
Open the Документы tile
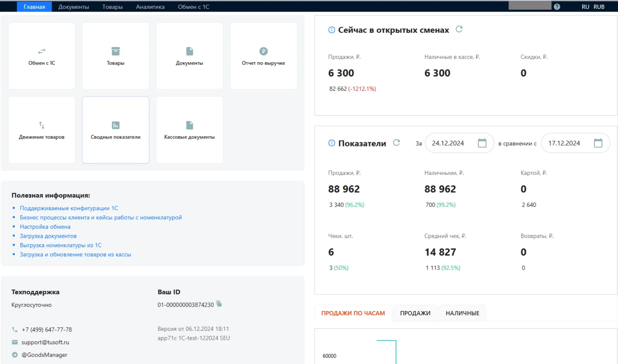189,56
